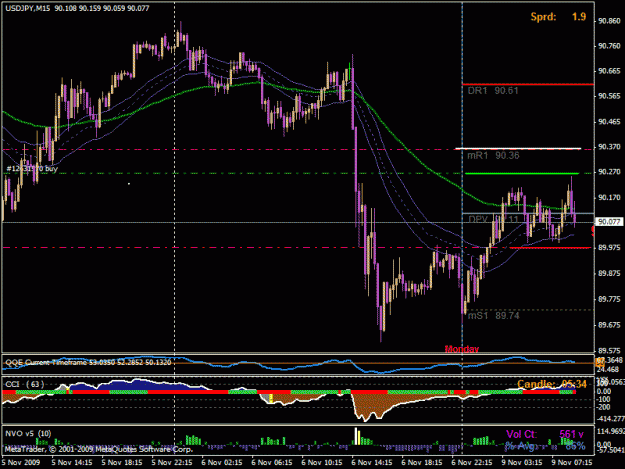Viewport: 625px width, 469px height.
Task: Click the 89.575 price scale value
Action: point(609,351)
